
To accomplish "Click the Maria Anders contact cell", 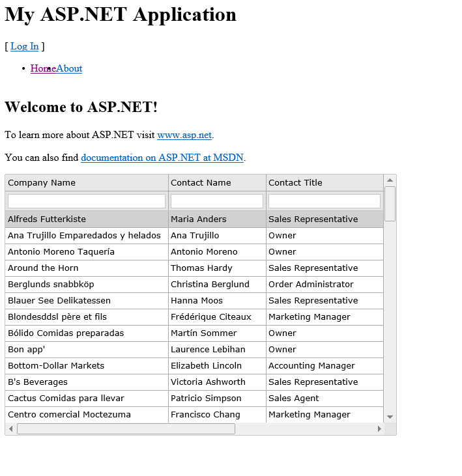I will (x=217, y=219).
